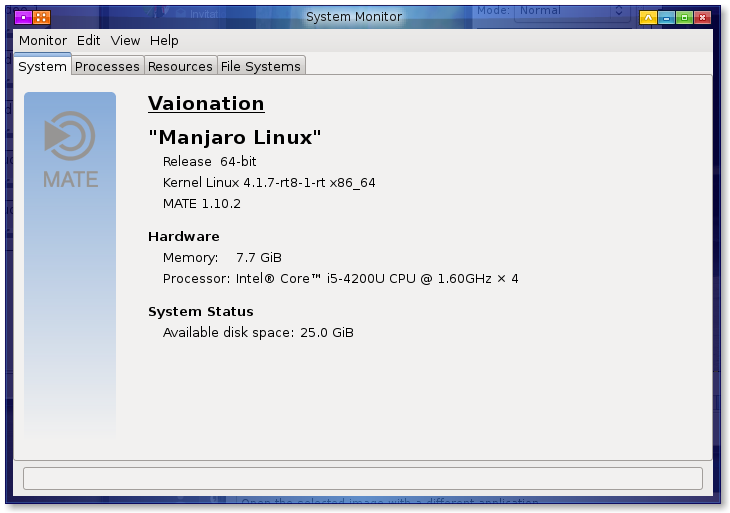Click the Release 64-bit text

tap(210, 162)
